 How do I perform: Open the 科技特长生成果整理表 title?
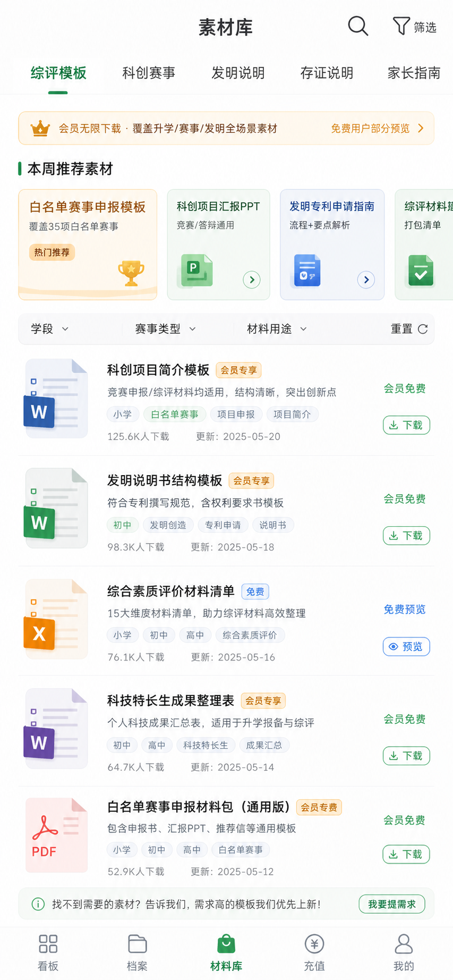[x=170, y=700]
